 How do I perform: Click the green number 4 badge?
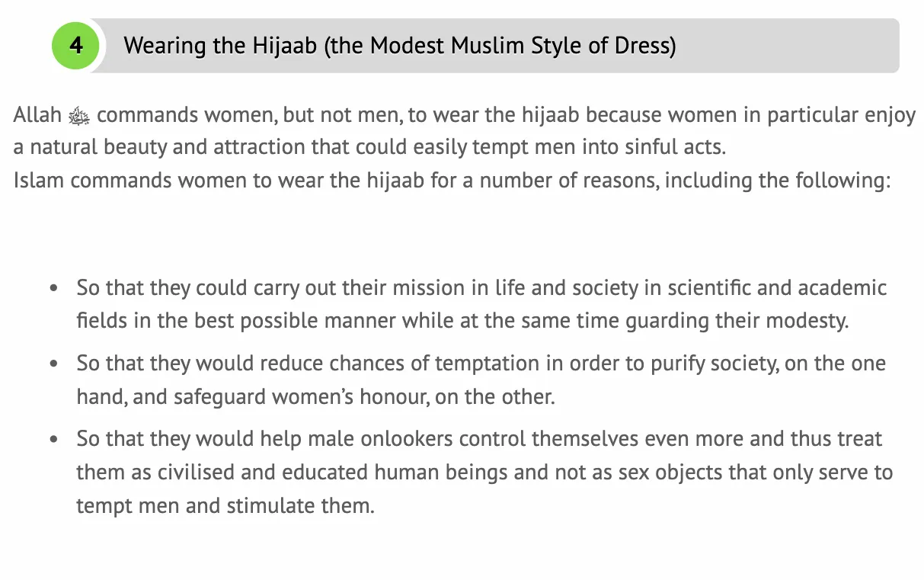tap(76, 46)
